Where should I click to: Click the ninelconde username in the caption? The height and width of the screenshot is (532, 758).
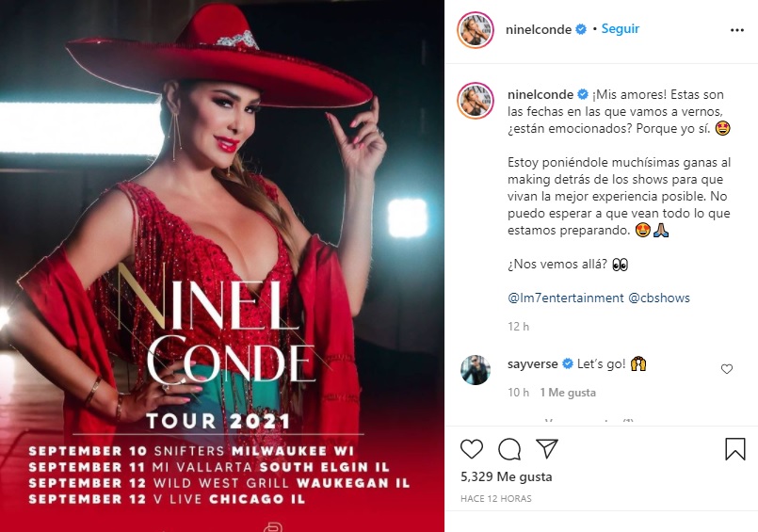[540, 94]
